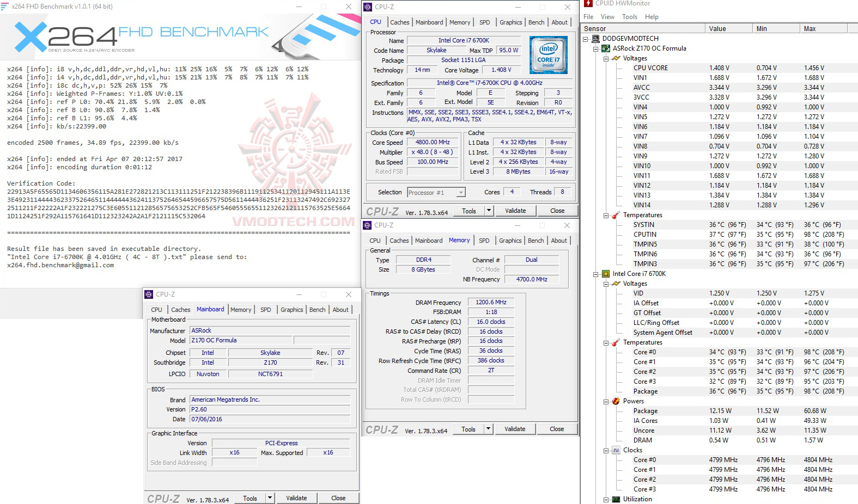Switch to the Bench tab in CPU-Z CPU window
The height and width of the screenshot is (504, 858).
(x=536, y=22)
